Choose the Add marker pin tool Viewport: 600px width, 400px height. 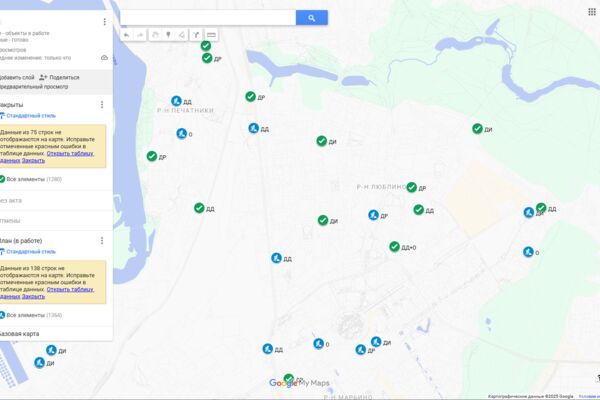point(168,35)
